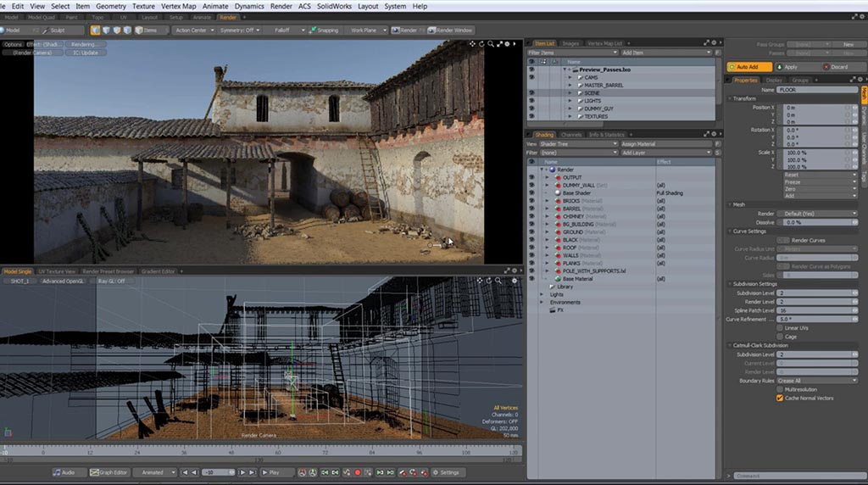The height and width of the screenshot is (485, 868).
Task: Click the red record keyframe icon
Action: (x=358, y=472)
